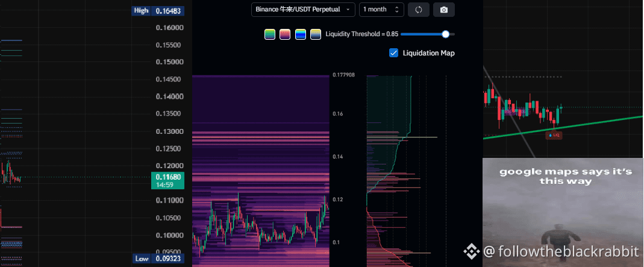Select the green-purple viridis color scheme
This screenshot has width=644, height=267.
click(x=269, y=34)
